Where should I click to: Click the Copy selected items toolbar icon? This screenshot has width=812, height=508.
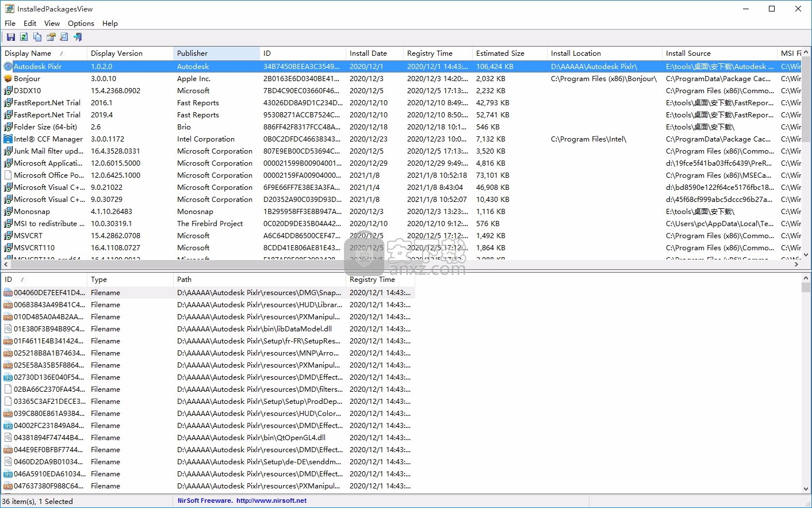(x=37, y=37)
